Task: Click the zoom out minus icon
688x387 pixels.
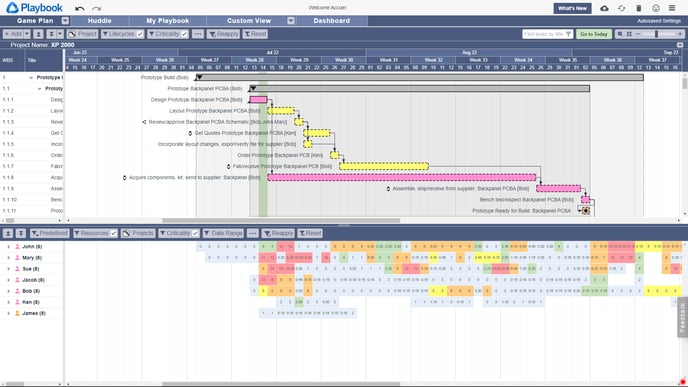Action: click(x=638, y=34)
